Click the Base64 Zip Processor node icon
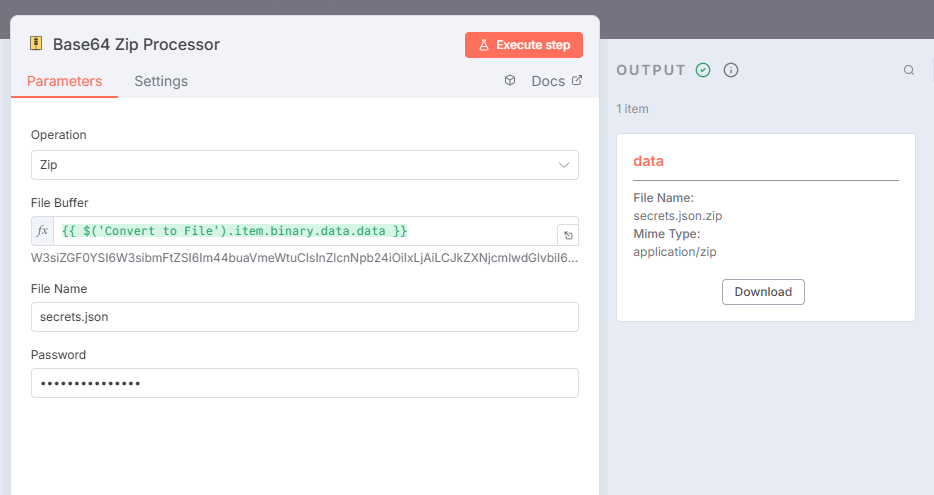Image resolution: width=934 pixels, height=495 pixels. pyautogui.click(x=36, y=43)
